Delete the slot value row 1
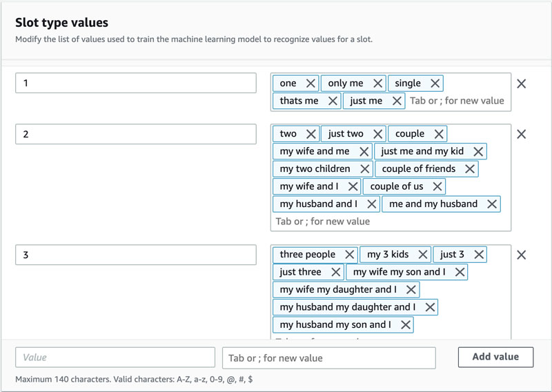The image size is (552, 392). [x=522, y=84]
